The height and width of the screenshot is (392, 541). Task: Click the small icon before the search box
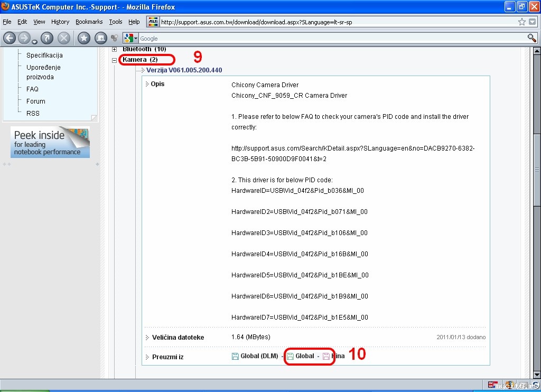click(x=114, y=38)
